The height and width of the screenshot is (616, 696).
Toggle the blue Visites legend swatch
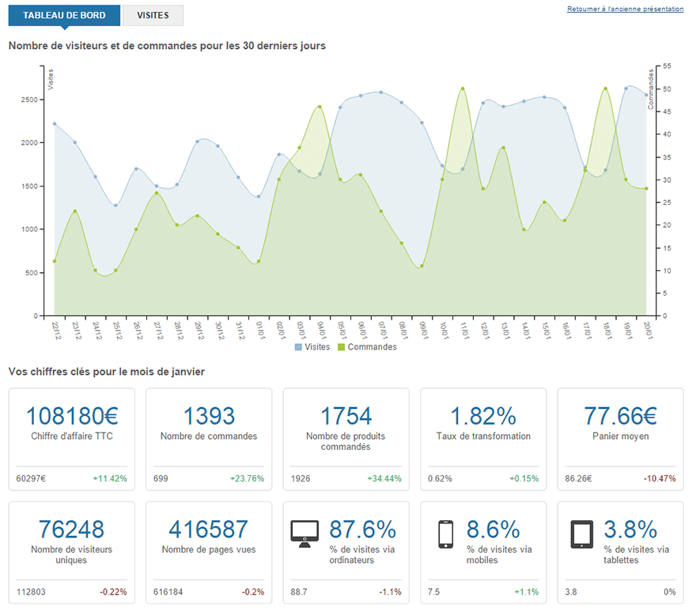298,347
